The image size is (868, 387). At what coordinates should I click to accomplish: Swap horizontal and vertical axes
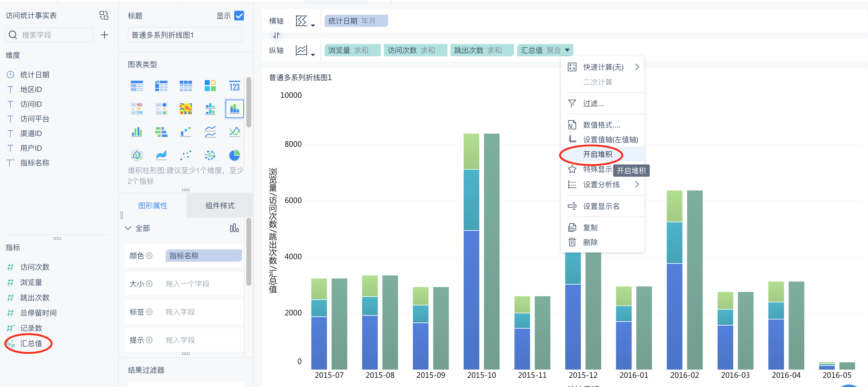(x=276, y=35)
